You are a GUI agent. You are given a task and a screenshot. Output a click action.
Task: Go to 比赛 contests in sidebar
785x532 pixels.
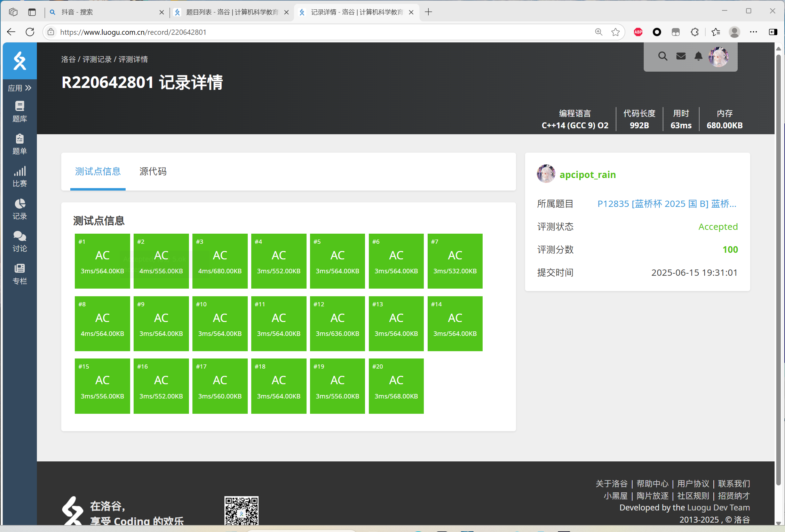pos(19,176)
